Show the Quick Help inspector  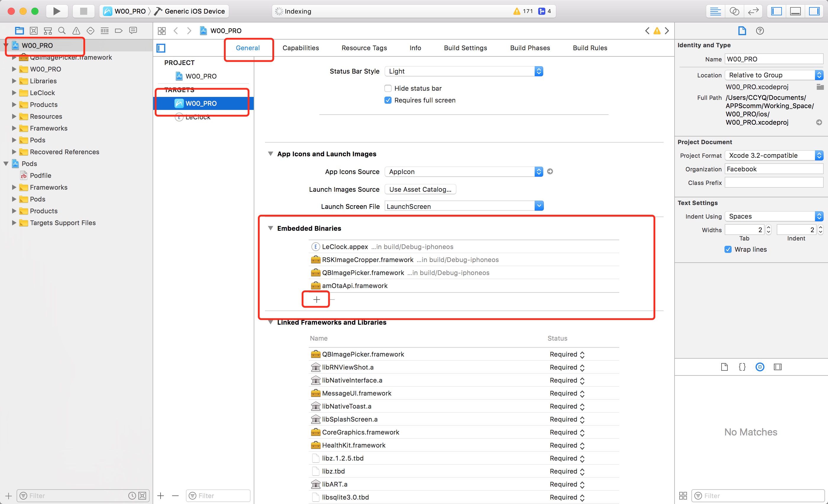(x=760, y=30)
